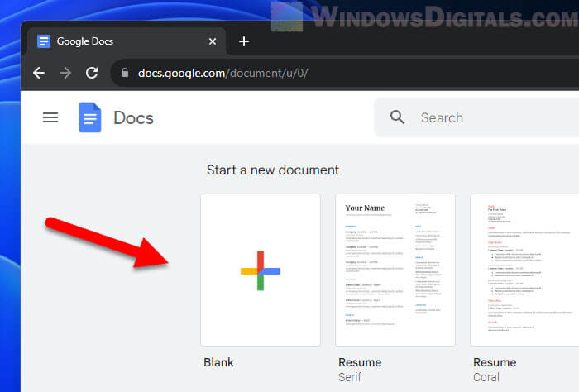
Task: Click the browser forward arrow
Action: click(x=65, y=73)
